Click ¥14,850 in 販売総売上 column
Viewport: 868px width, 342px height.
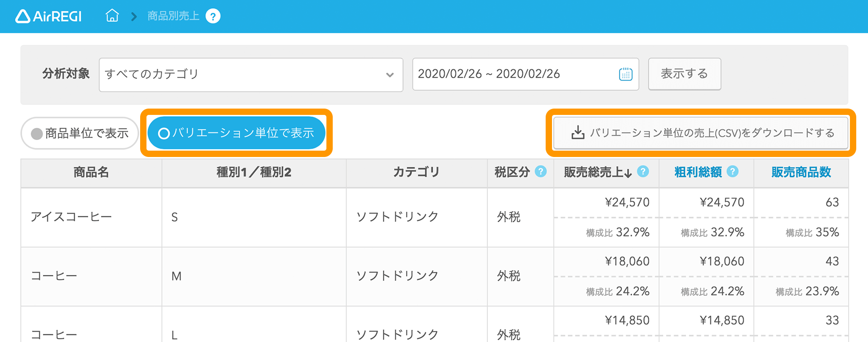[x=627, y=320]
